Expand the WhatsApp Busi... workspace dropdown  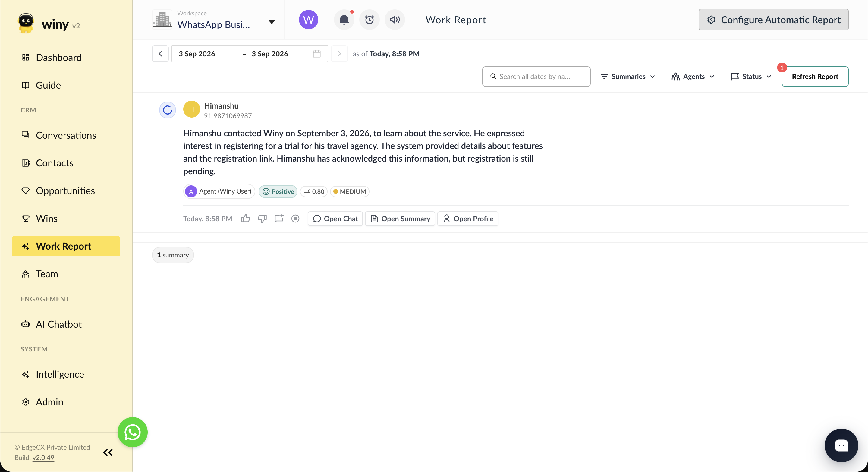point(272,22)
